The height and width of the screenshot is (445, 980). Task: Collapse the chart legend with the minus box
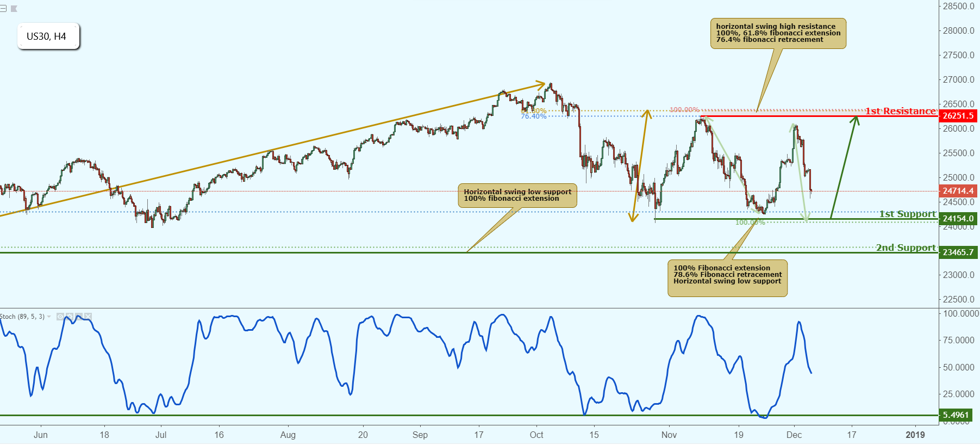pos(3,8)
